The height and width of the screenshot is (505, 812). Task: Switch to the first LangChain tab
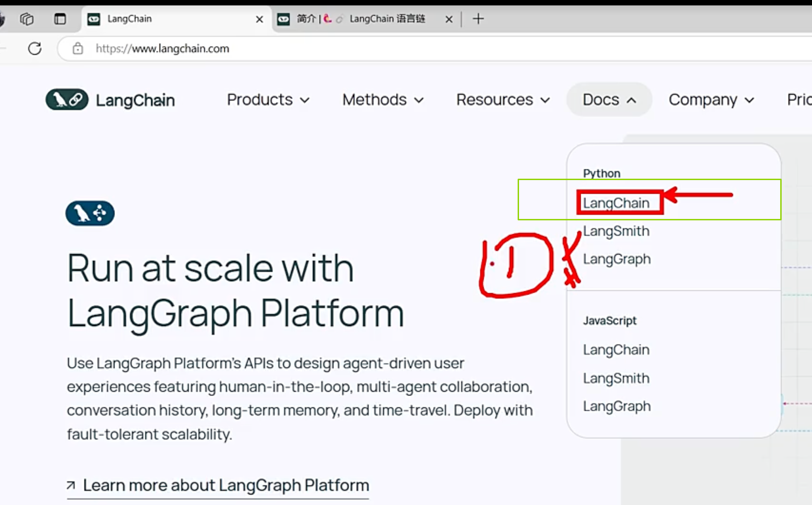tap(176, 19)
